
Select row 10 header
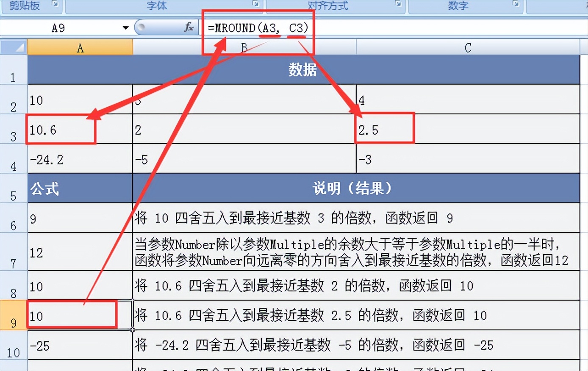click(x=14, y=345)
